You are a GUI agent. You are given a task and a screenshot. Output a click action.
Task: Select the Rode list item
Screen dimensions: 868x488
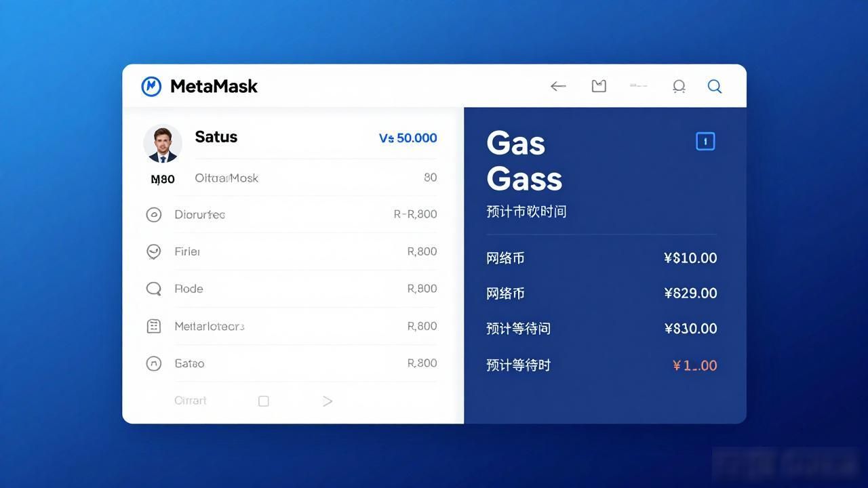[292, 289]
